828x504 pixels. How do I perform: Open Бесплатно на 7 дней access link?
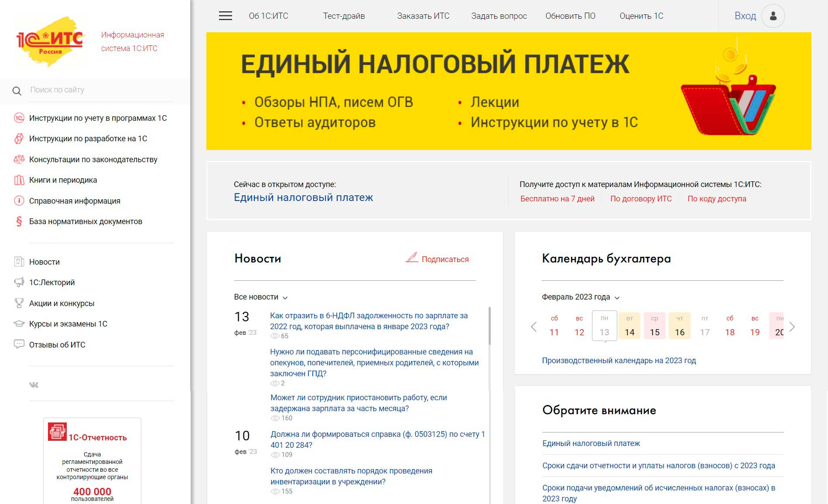[x=557, y=199]
